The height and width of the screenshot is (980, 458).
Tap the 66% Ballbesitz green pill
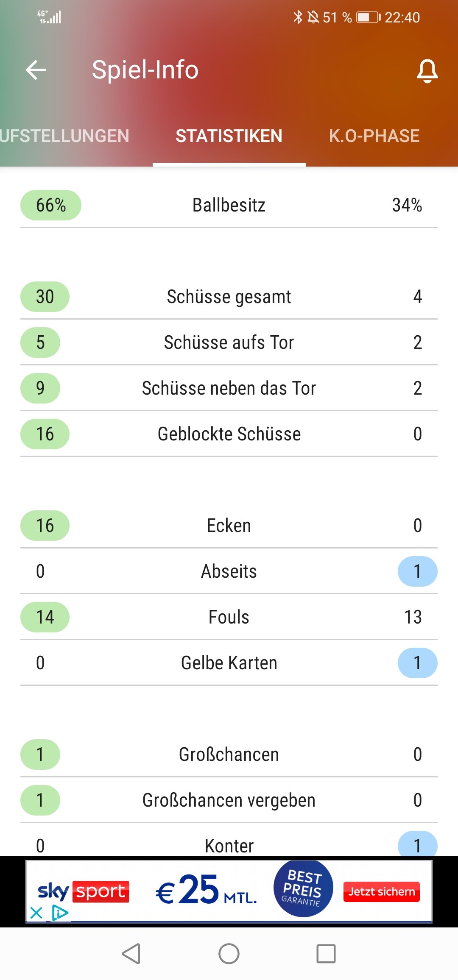(51, 205)
